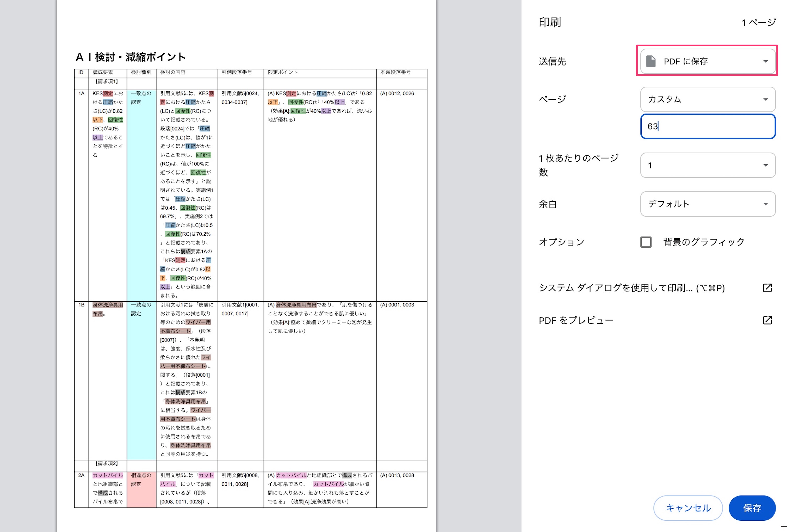Viewport: 789px width, 532px height.
Task: Open the 余白 dropdown showing デフォルト
Action: coord(707,204)
